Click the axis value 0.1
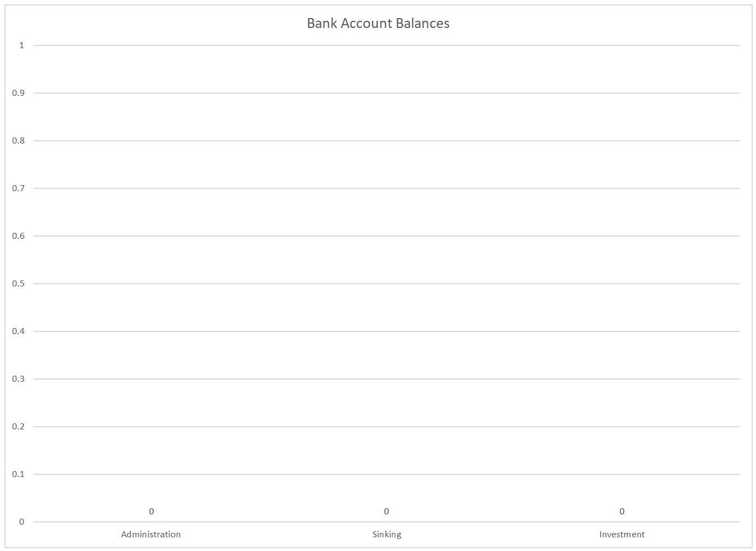Screen dimensions: 756x551 coord(19,474)
